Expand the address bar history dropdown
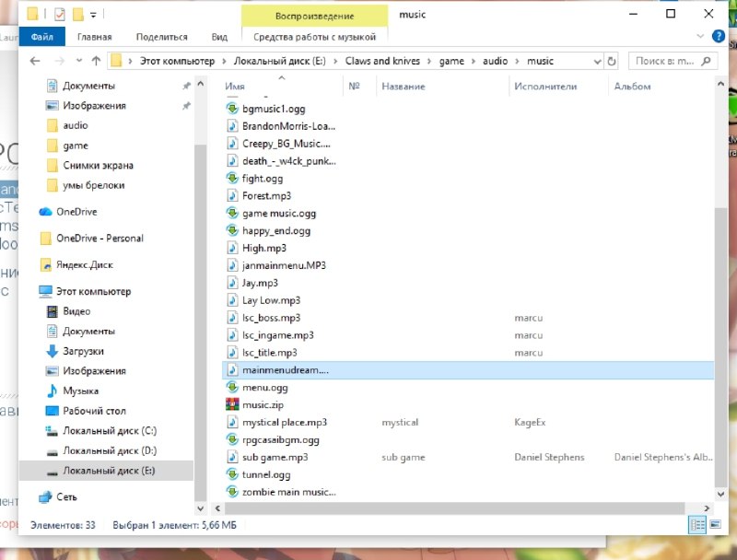Viewport: 737px width, 560px height. click(597, 61)
